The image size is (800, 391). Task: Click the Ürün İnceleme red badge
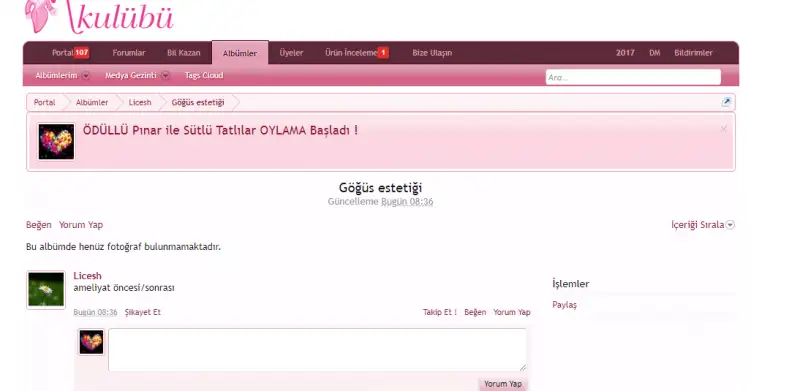pos(383,53)
